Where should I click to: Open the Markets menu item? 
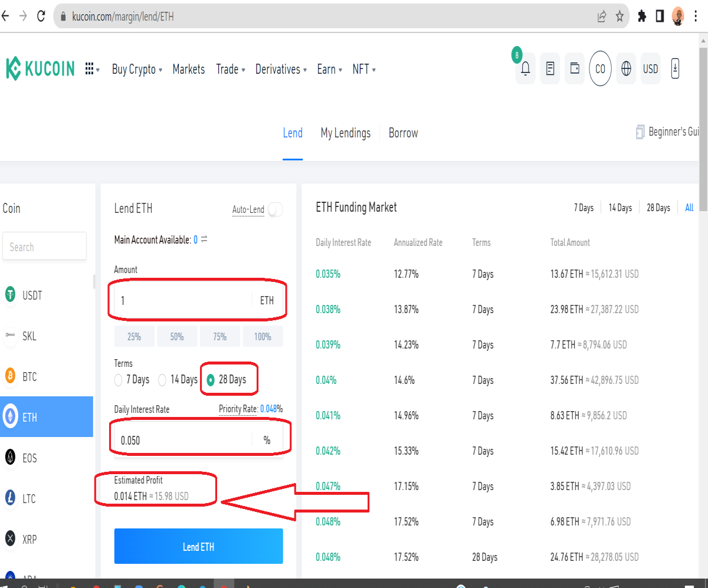coord(189,69)
